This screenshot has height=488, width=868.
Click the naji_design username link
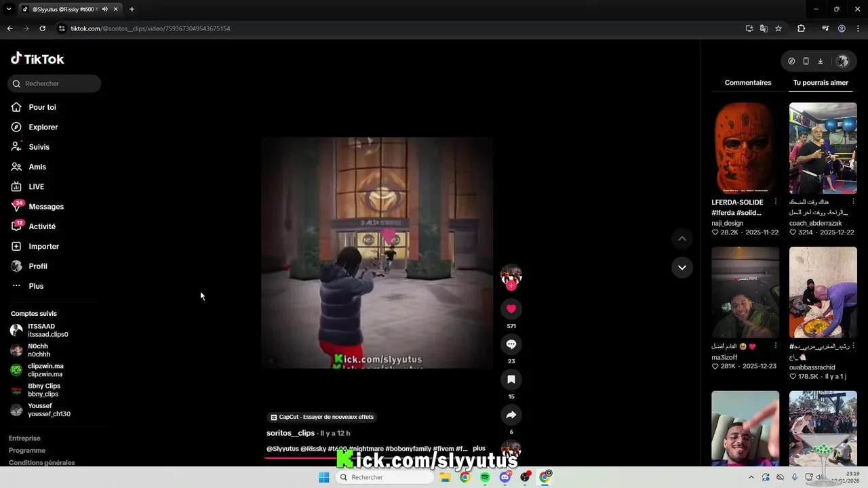pyautogui.click(x=727, y=223)
